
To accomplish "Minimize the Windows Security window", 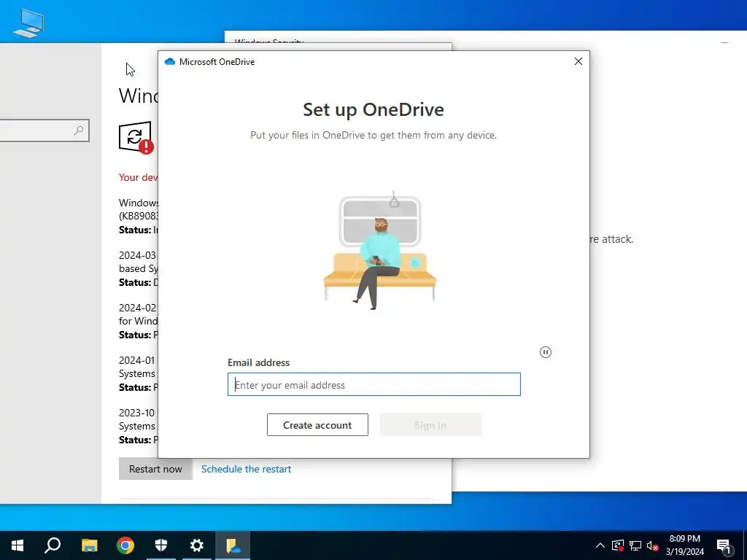I will point(724,42).
